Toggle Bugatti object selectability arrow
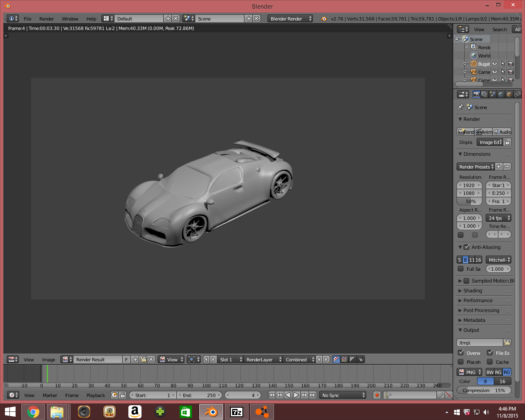525x420 pixels. [x=503, y=64]
